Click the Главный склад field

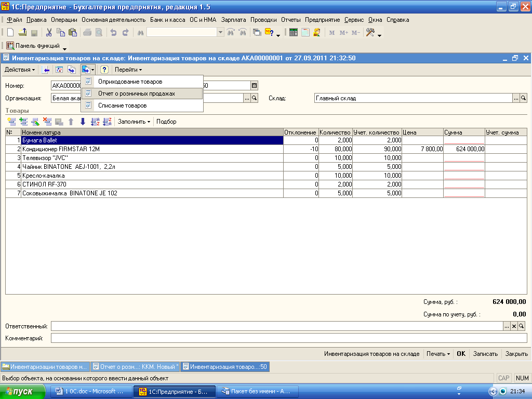[413, 98]
